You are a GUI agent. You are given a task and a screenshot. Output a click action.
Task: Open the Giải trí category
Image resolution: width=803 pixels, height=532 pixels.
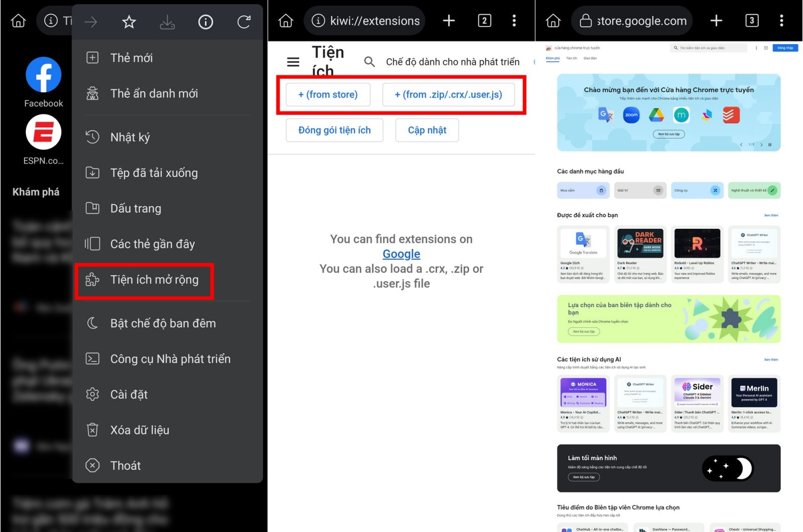640,190
